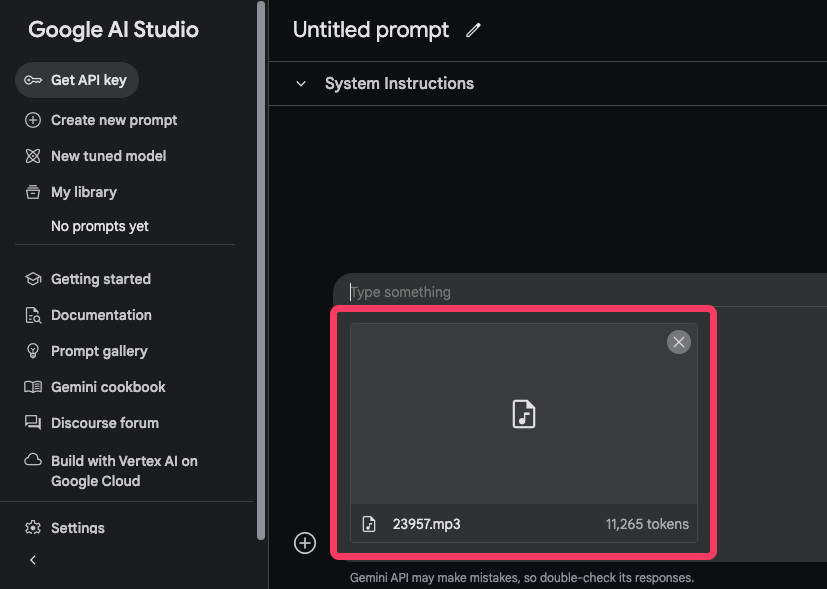Open Create new prompt
Image resolution: width=827 pixels, height=589 pixels.
pyautogui.click(x=113, y=120)
